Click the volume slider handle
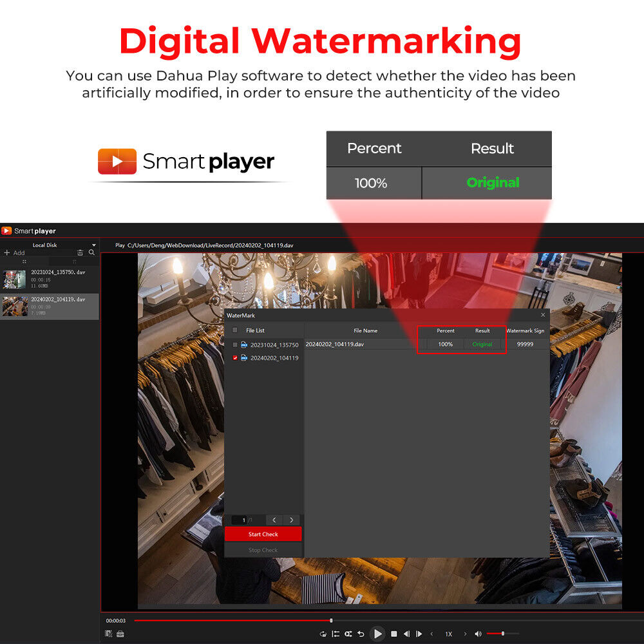The width and height of the screenshot is (644, 644). [x=503, y=634]
